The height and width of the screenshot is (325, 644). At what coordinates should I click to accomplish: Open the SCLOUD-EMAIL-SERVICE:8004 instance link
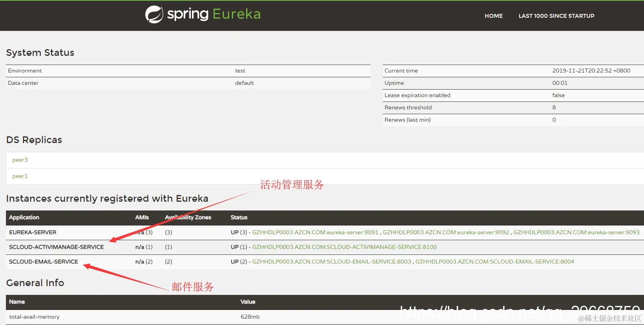point(495,262)
